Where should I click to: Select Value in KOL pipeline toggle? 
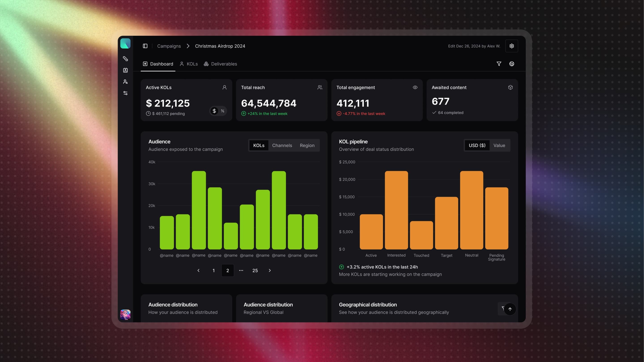[499, 145]
